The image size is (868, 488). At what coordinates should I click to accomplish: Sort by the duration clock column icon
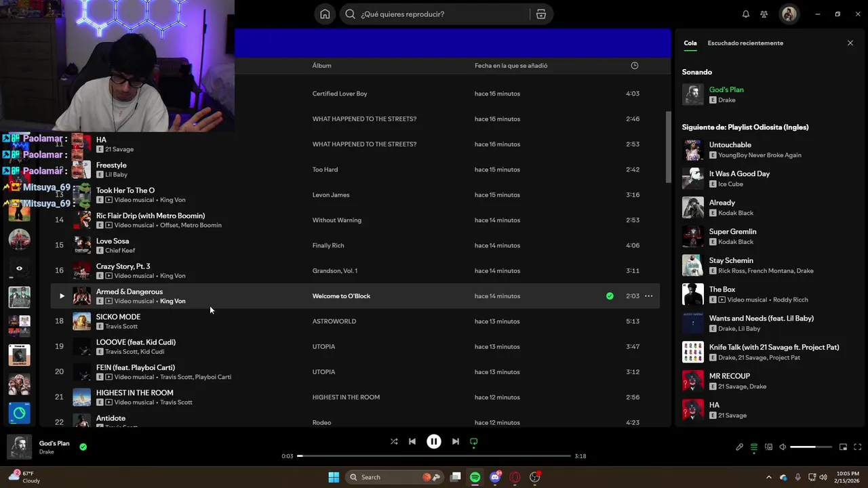[x=635, y=66]
